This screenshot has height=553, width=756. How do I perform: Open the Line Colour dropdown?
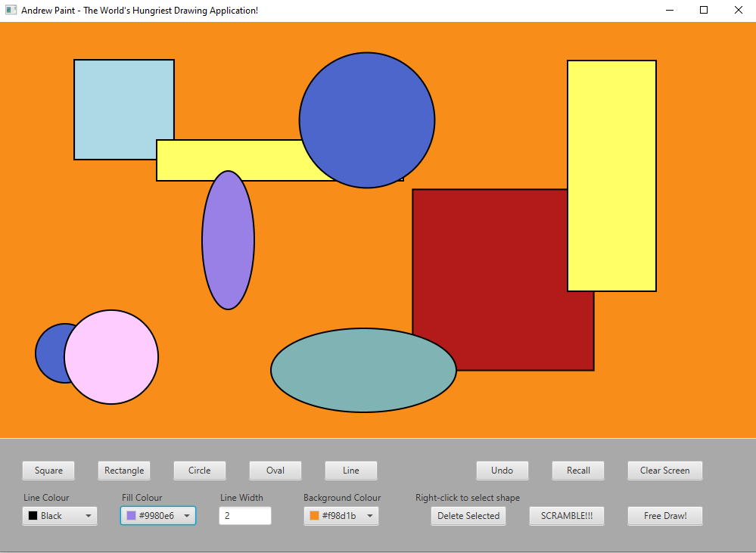click(60, 516)
